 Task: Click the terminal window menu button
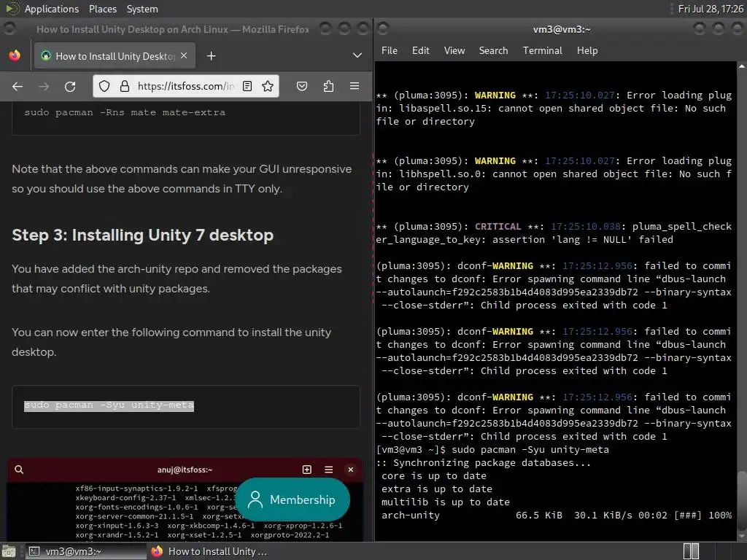pyautogui.click(x=384, y=29)
